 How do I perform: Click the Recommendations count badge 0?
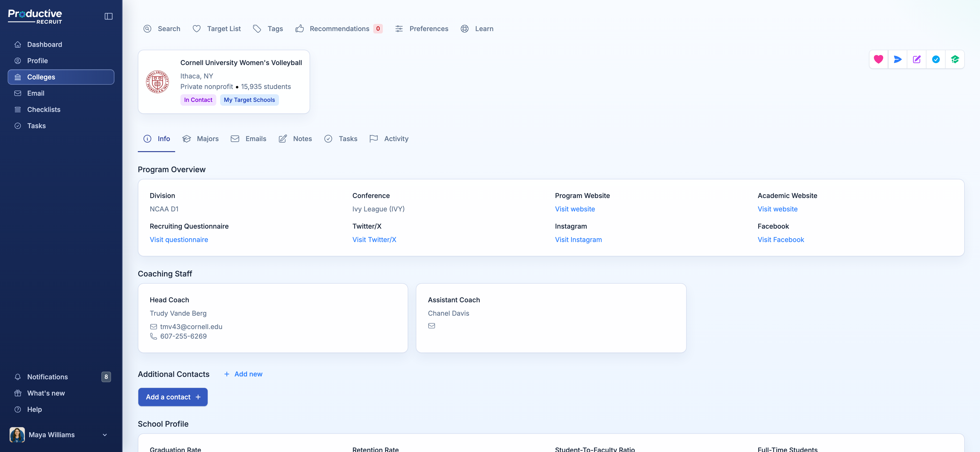(378, 28)
